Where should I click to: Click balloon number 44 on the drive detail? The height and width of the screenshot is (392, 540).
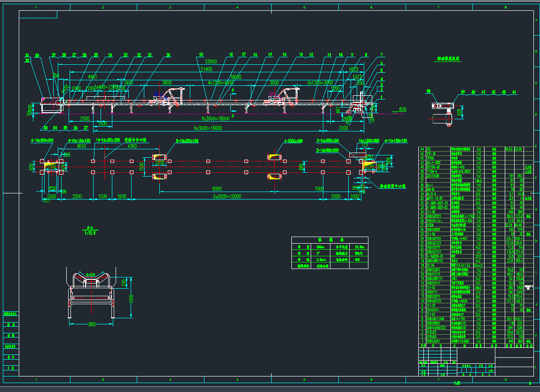[x=514, y=92]
